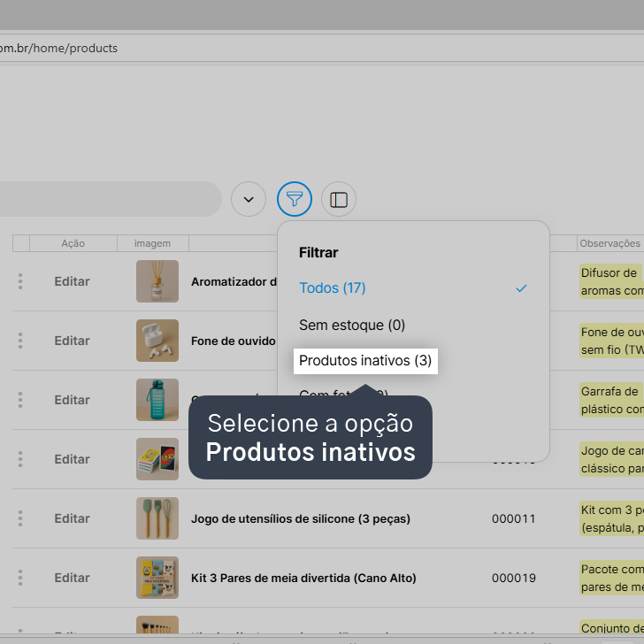Click the Difusor de aromas observation note
Image resolution: width=644 pixels, height=644 pixels.
coord(611,281)
